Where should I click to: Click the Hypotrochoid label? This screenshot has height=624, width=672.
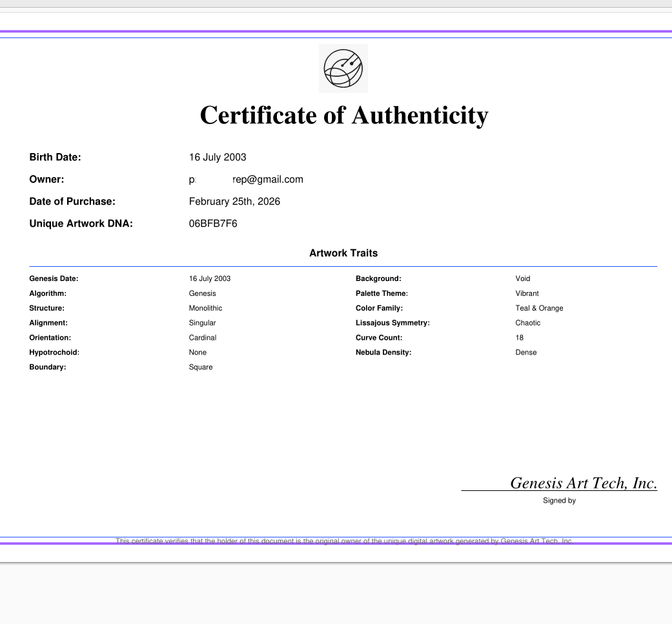pyautogui.click(x=54, y=352)
